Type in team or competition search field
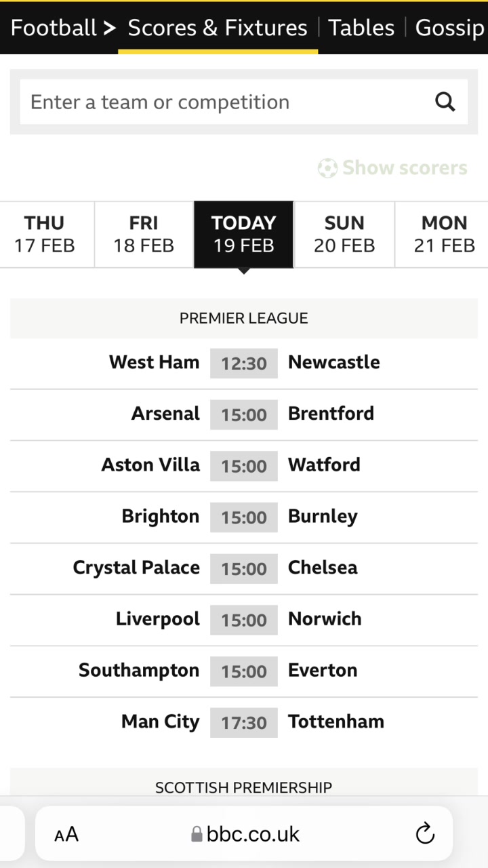Screen dimensions: 488x868 [x=224, y=102]
